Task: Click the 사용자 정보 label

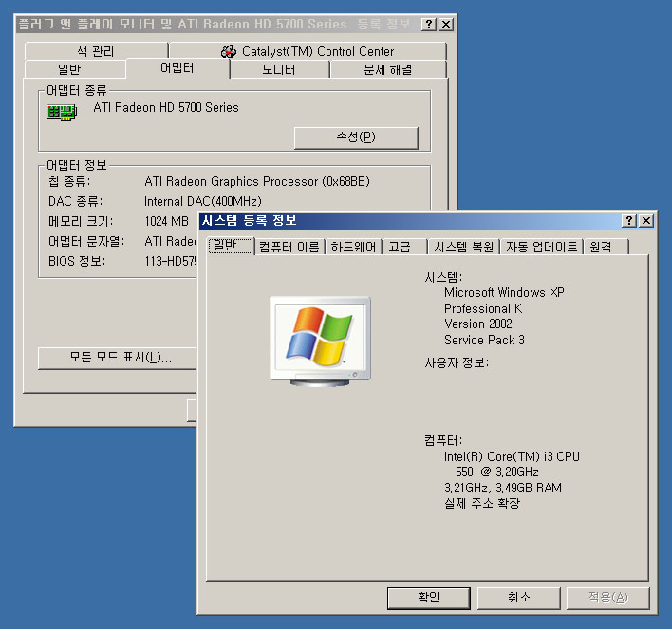Action: [x=457, y=363]
